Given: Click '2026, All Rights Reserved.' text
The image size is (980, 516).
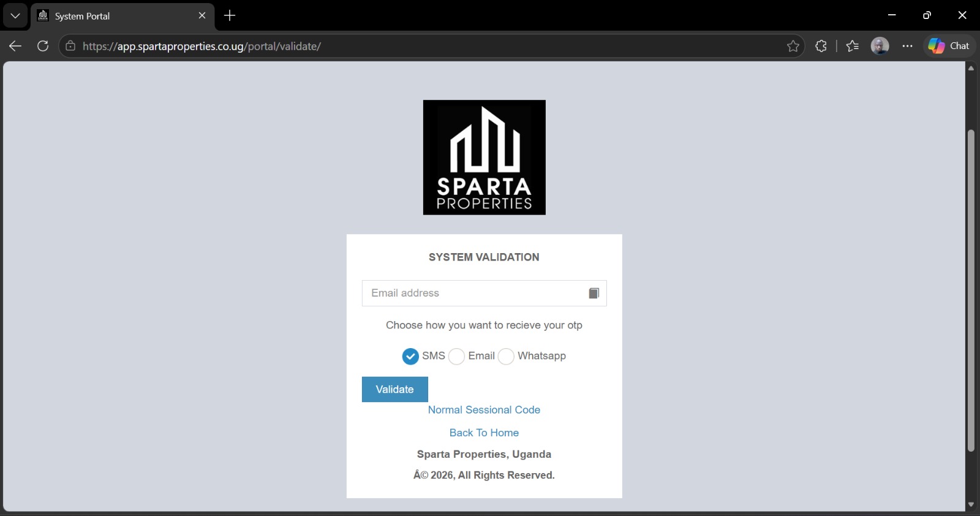Looking at the screenshot, I should (x=492, y=476).
